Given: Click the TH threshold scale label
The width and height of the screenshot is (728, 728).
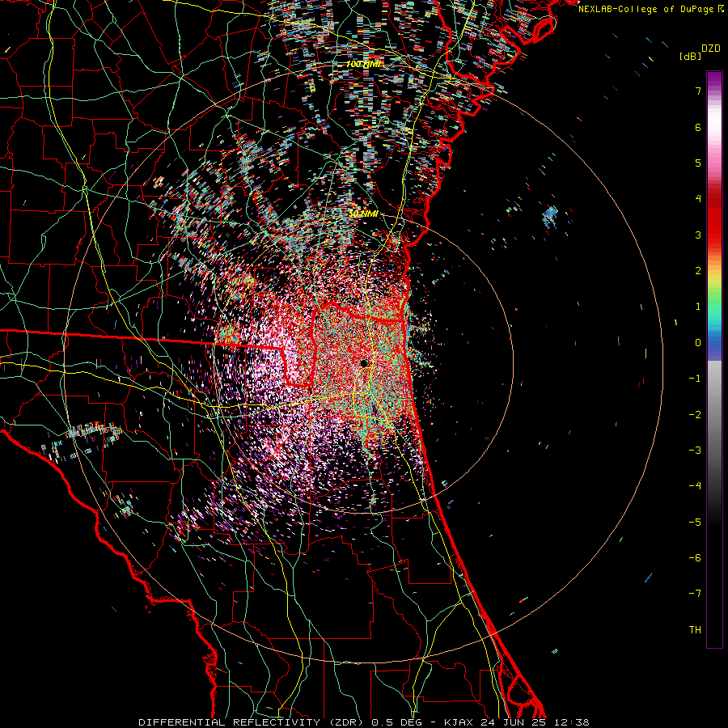Looking at the screenshot, I should tap(695, 630).
